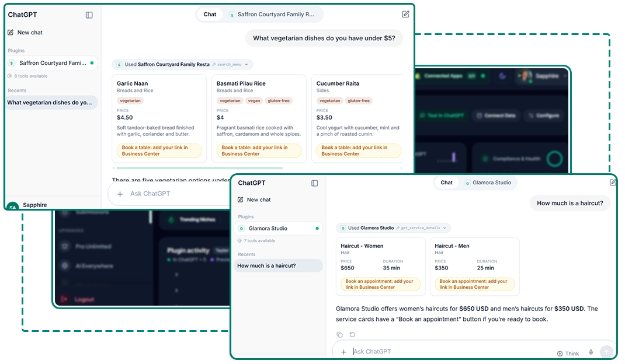Start a New chat in the Glamora Studio window
The image size is (625, 364).
tap(254, 199)
